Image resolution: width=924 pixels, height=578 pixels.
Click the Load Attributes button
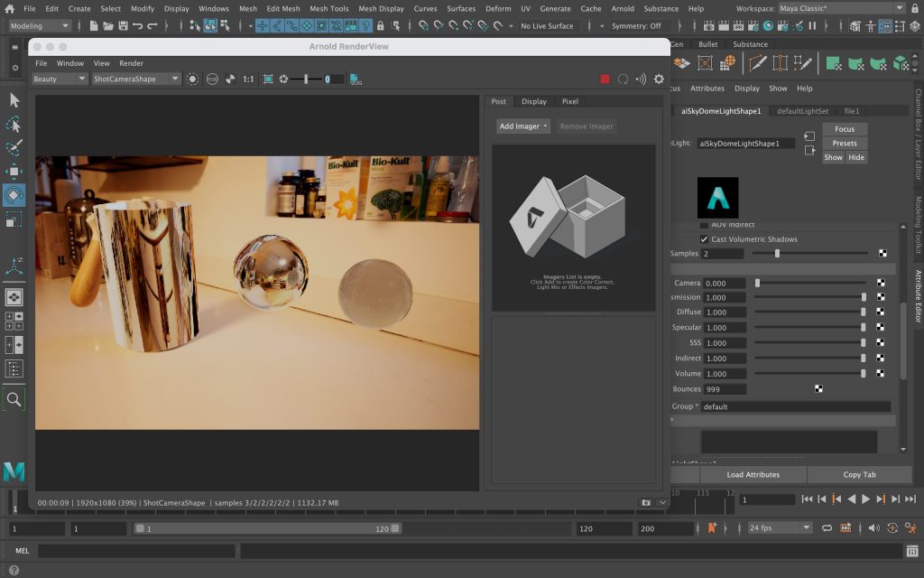pyautogui.click(x=753, y=474)
